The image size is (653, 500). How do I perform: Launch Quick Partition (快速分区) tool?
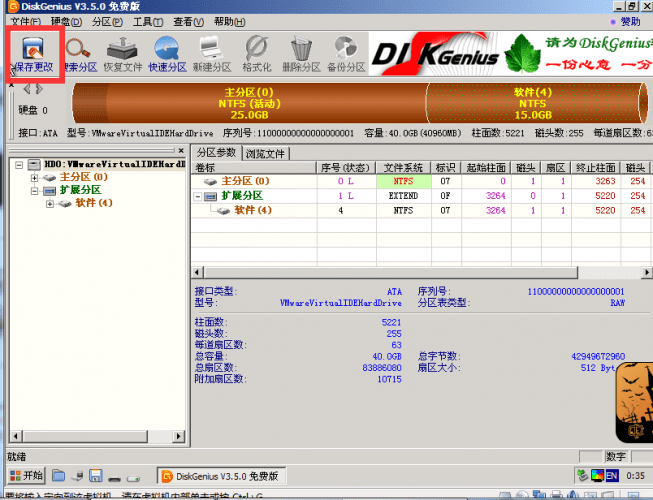click(x=167, y=55)
